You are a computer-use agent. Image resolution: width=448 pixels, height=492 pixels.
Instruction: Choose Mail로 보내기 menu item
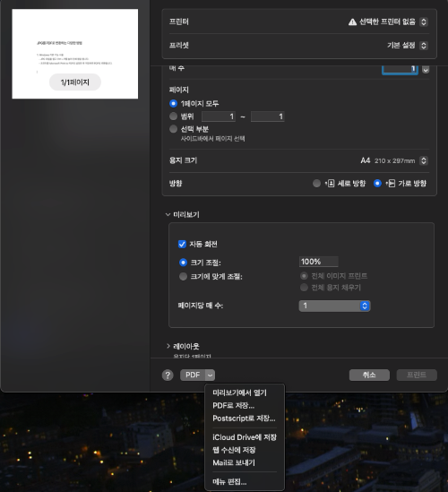(x=234, y=462)
